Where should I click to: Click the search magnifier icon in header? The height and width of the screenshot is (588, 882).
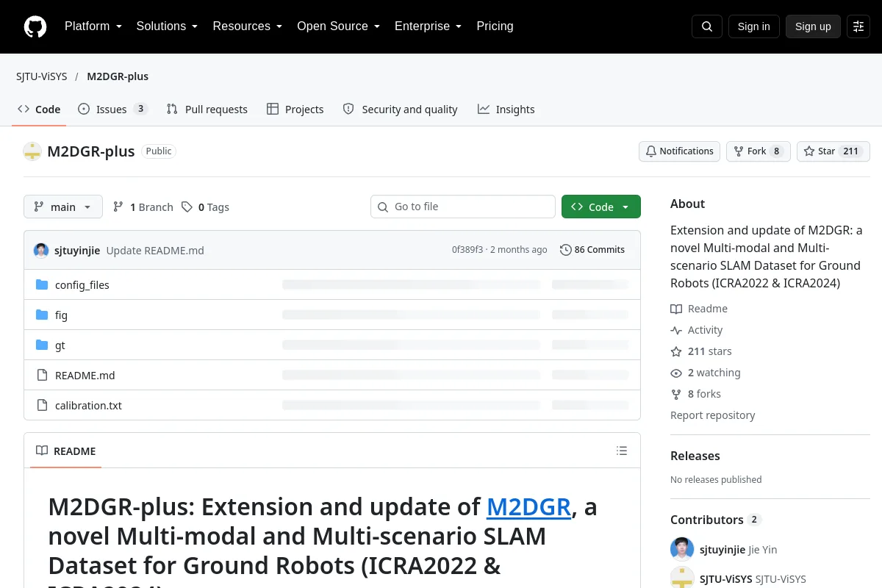pos(707,26)
